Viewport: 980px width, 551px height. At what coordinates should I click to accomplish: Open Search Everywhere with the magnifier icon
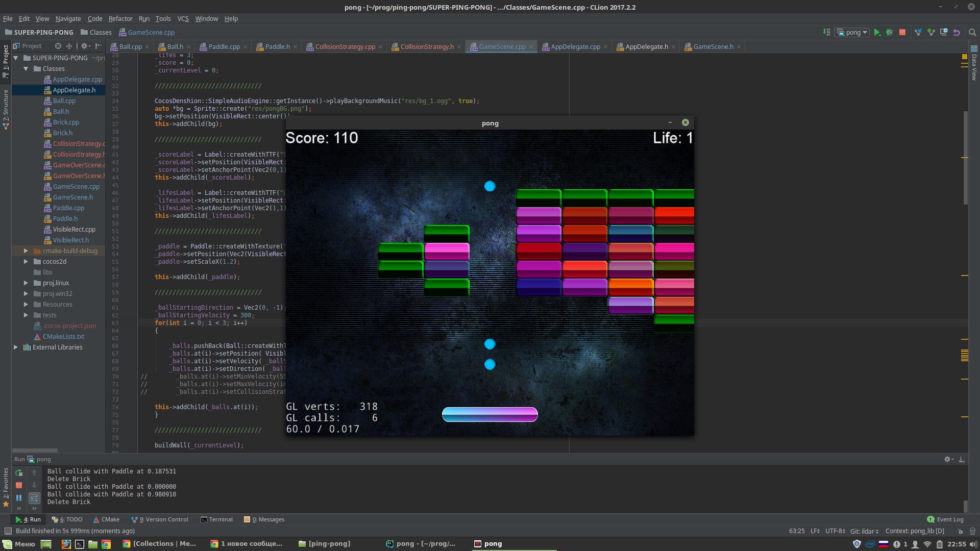click(x=972, y=32)
